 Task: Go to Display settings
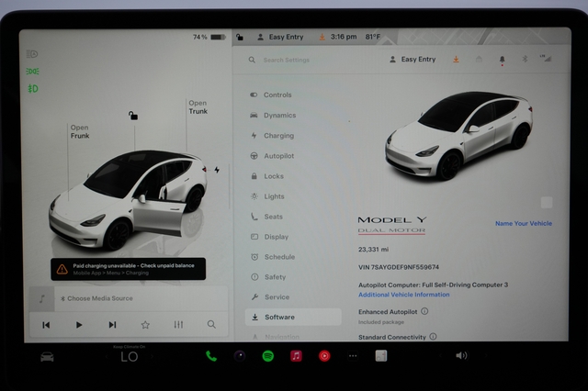[269, 237]
